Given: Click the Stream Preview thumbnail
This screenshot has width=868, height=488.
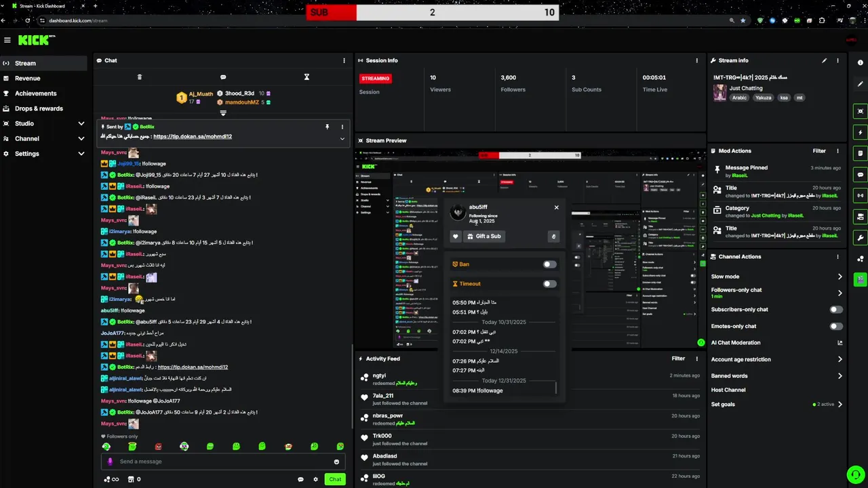Looking at the screenshot, I should (x=530, y=249).
